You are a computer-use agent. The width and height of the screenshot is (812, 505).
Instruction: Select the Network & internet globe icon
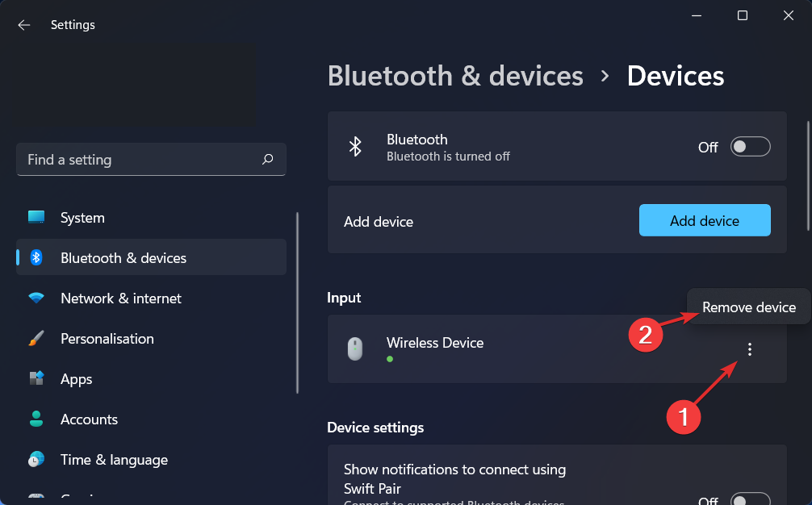36,298
